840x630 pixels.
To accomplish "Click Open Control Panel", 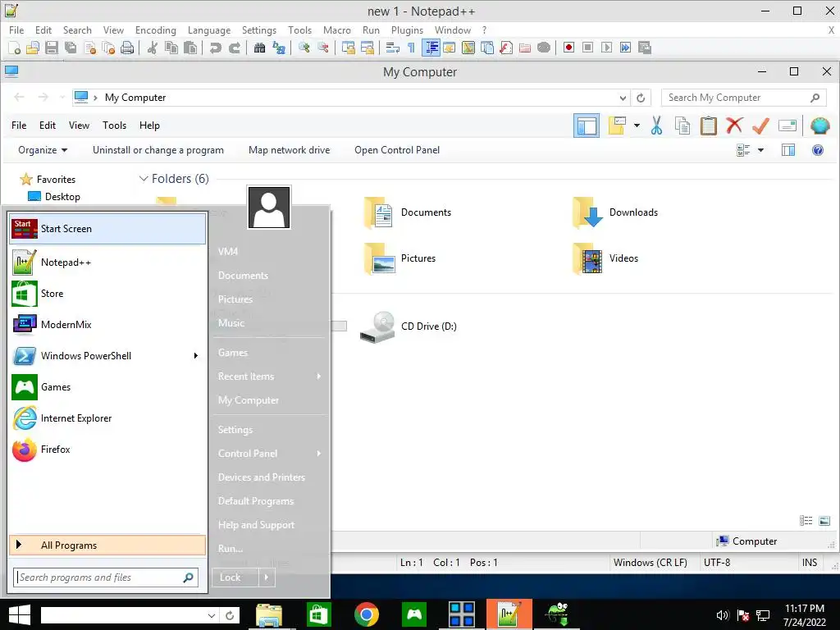I will pos(397,151).
